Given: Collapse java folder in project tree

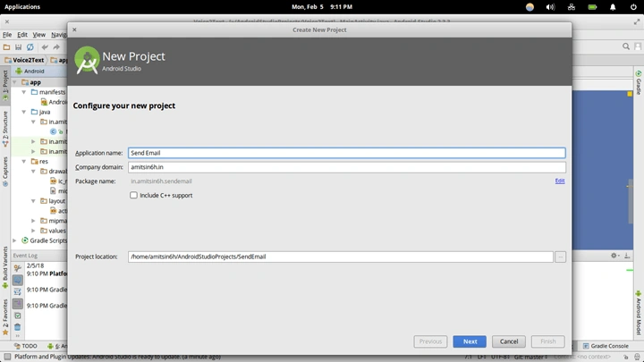Looking at the screenshot, I should (24, 112).
